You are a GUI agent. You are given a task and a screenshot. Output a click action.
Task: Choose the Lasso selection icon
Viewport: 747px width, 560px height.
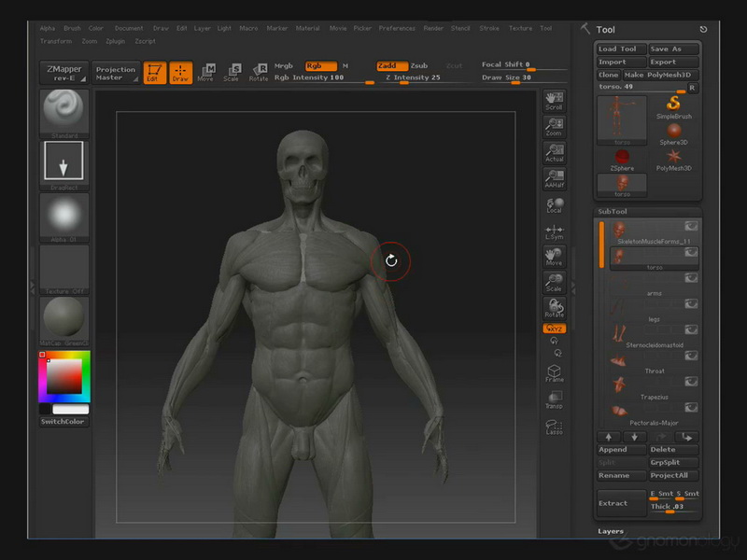(x=554, y=427)
